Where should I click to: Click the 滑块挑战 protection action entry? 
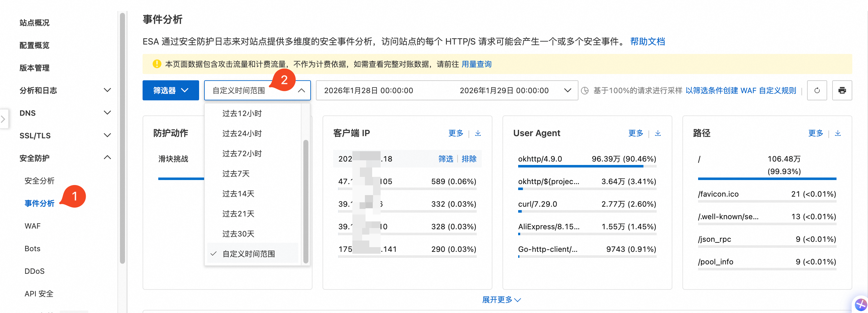[173, 159]
